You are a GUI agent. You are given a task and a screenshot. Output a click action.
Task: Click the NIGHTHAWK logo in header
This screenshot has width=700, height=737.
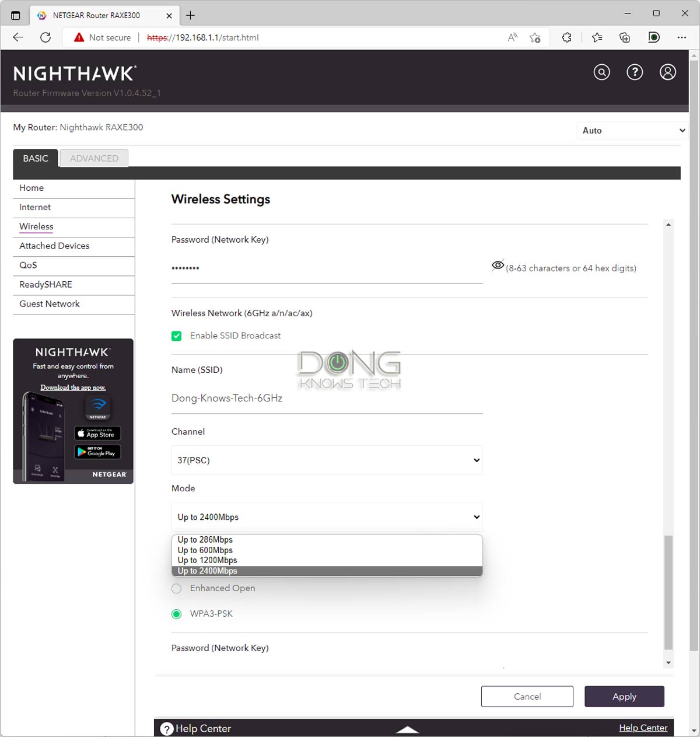coord(75,74)
